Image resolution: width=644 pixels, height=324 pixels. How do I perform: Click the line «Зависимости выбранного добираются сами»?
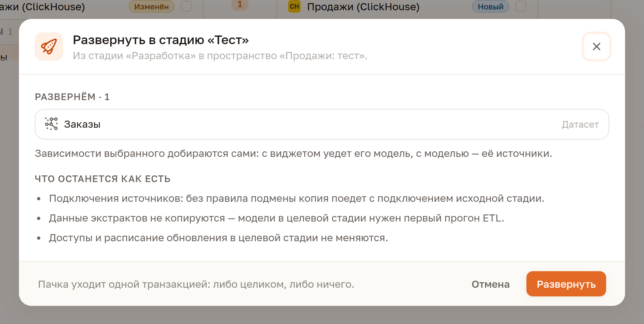click(294, 154)
